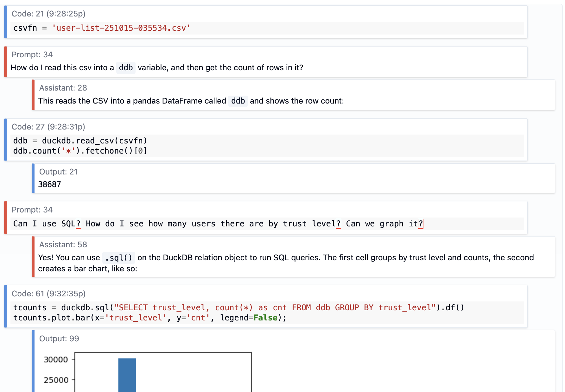
Task: Click the Assistant: 58 header
Action: 63,244
